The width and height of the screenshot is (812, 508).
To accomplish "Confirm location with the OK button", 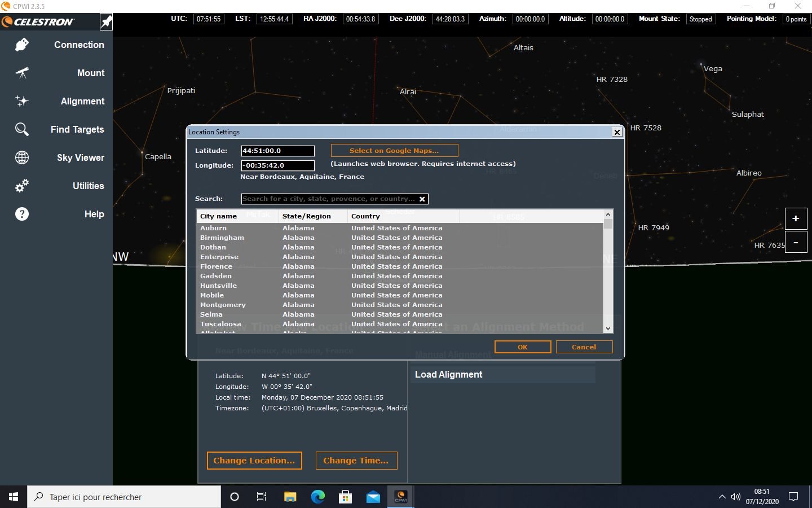I will point(523,347).
